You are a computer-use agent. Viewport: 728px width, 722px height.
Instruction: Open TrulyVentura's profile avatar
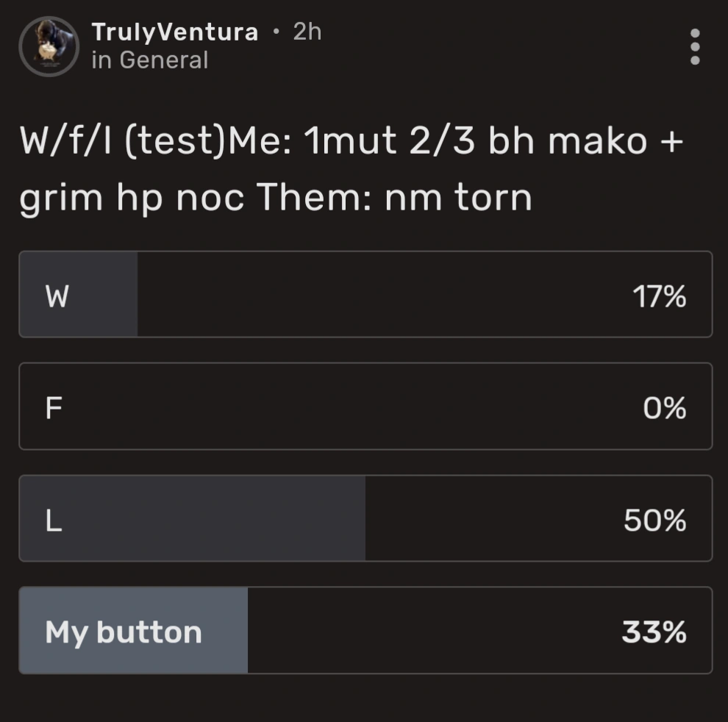coord(49,46)
